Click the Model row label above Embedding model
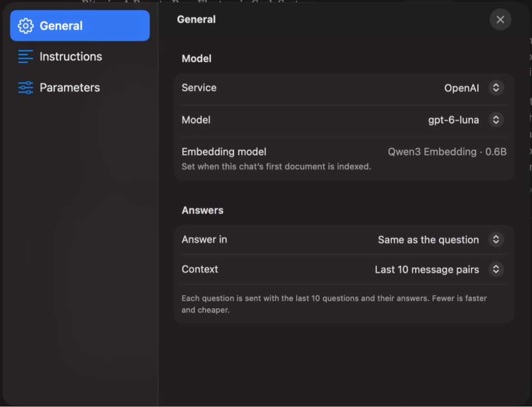The width and height of the screenshot is (532, 407). [x=196, y=120]
